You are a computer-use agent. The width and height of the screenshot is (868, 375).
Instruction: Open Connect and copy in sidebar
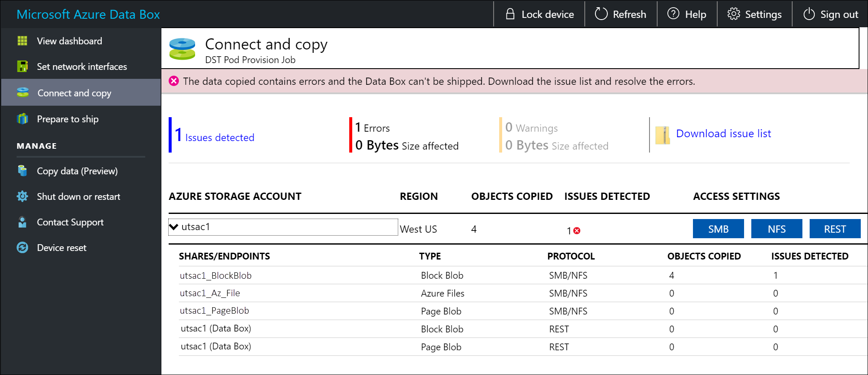74,93
